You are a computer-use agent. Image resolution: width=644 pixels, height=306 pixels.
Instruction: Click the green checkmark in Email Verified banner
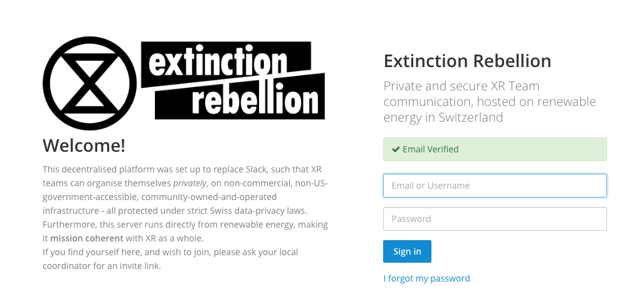pyautogui.click(x=395, y=150)
